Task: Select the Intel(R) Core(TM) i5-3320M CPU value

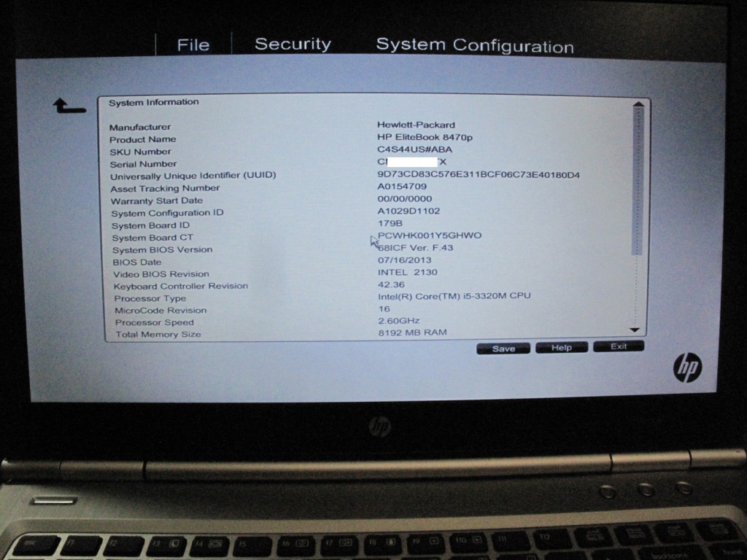Action: (454, 296)
